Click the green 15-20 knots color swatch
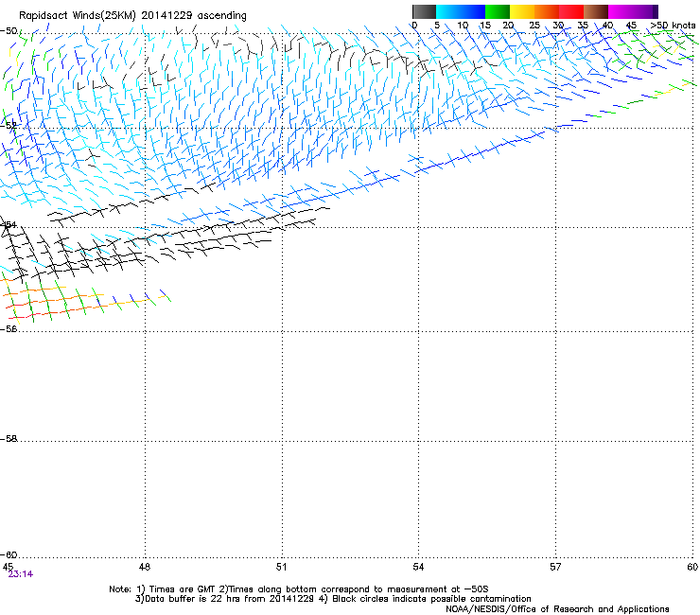Viewport: 700px width, 615px height. 498,11
